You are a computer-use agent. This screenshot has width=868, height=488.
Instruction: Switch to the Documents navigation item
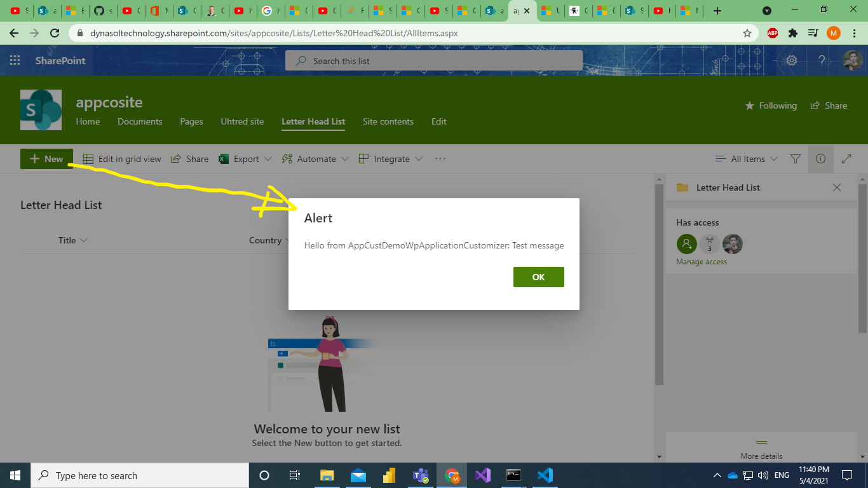coord(140,121)
